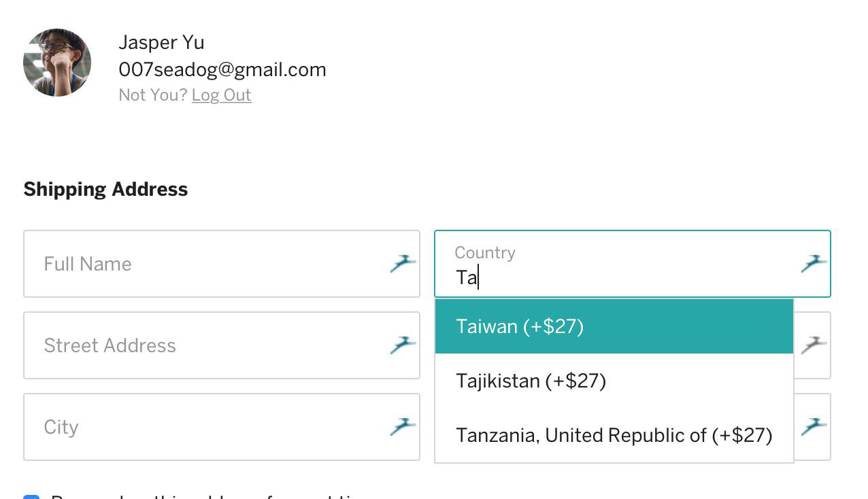Place cursor in the Country search field
868x499 pixels.
pos(612,277)
